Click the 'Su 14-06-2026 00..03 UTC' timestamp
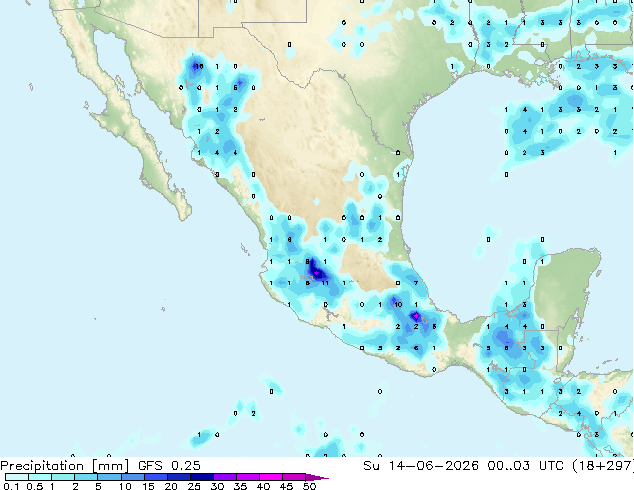This screenshot has width=634, height=490. pos(463,466)
